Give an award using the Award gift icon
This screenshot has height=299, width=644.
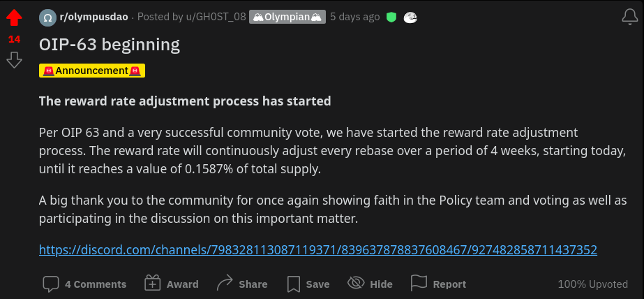(172, 284)
